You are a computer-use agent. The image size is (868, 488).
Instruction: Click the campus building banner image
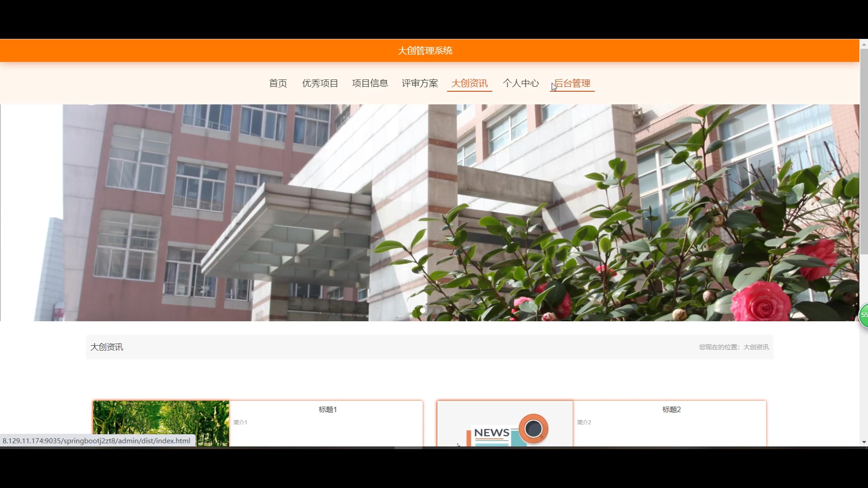pyautogui.click(x=429, y=212)
